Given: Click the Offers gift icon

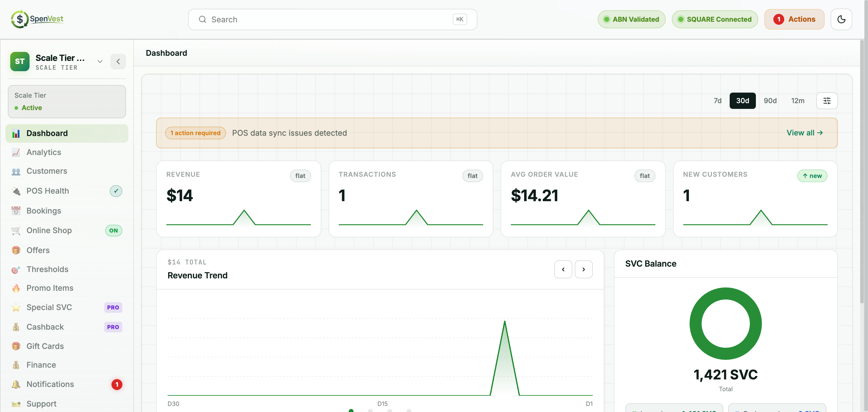Looking at the screenshot, I should (x=16, y=251).
